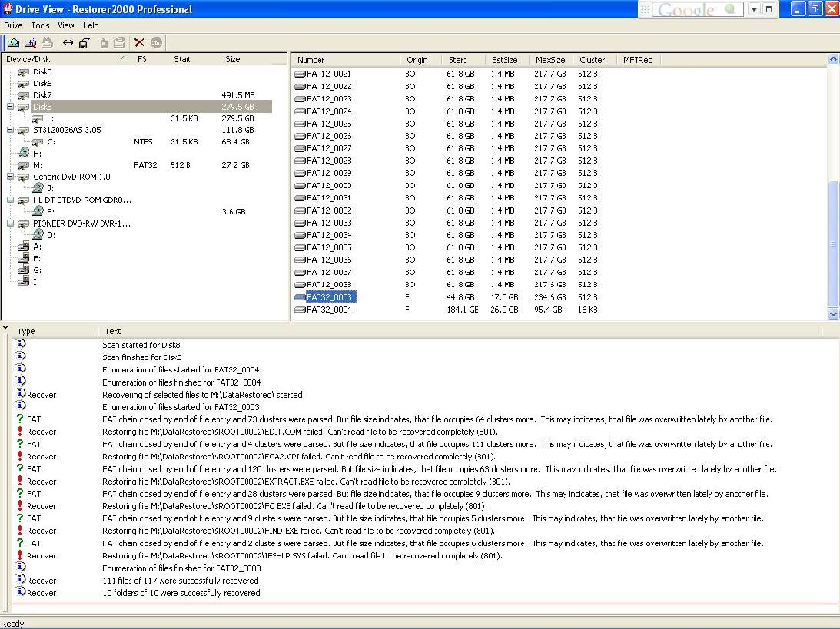Click the log line 'Enumeration of files finished for FAT32_0003'
The height and width of the screenshot is (629, 840).
(181, 568)
